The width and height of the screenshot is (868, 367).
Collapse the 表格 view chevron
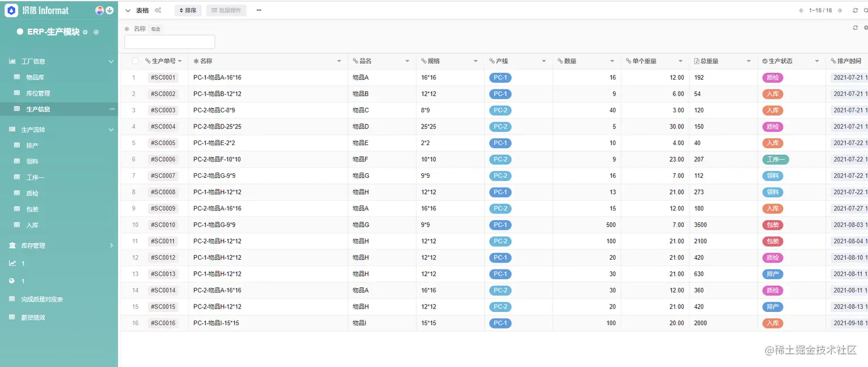click(x=128, y=10)
